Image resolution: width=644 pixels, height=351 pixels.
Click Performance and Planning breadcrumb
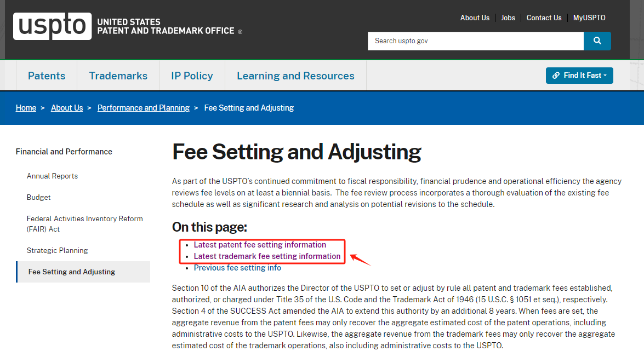click(144, 108)
